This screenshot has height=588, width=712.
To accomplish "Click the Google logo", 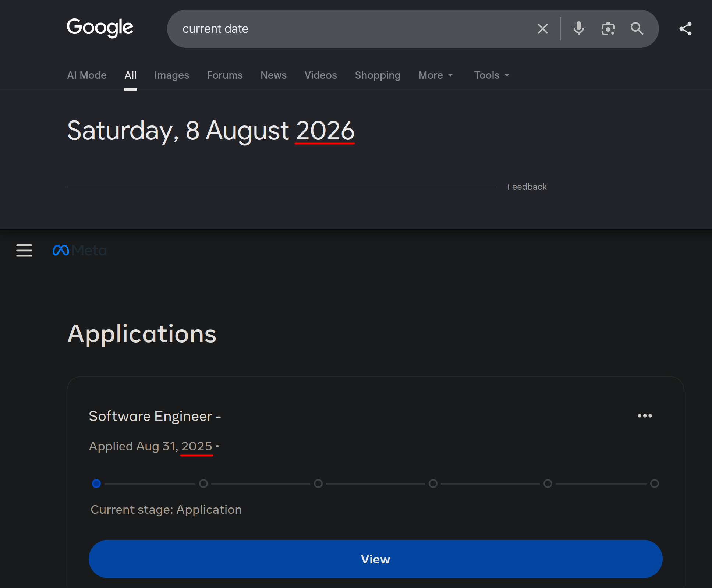I will point(100,28).
